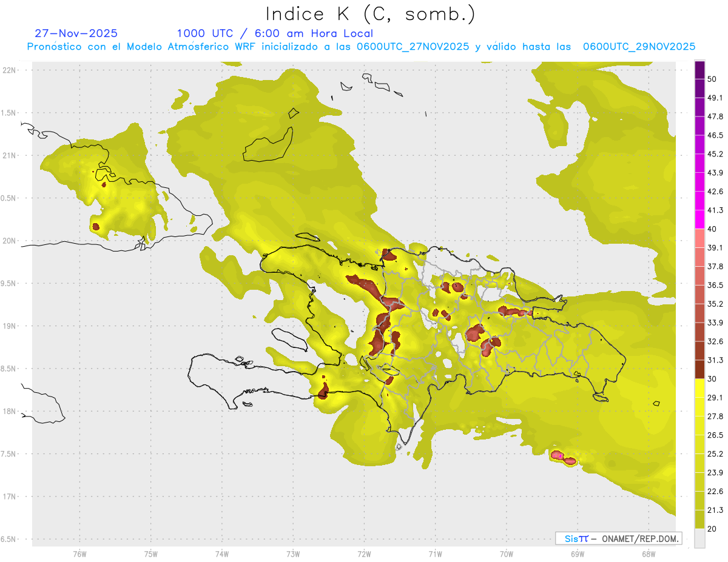Viewport: 728px width, 562px height.
Task: Click the longitude axis label '75W'
Action: coord(151,554)
